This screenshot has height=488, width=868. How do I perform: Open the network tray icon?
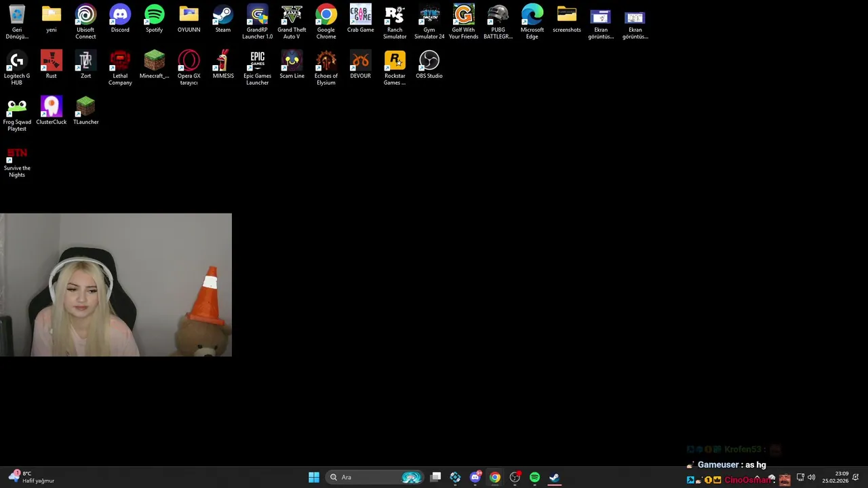(x=800, y=477)
